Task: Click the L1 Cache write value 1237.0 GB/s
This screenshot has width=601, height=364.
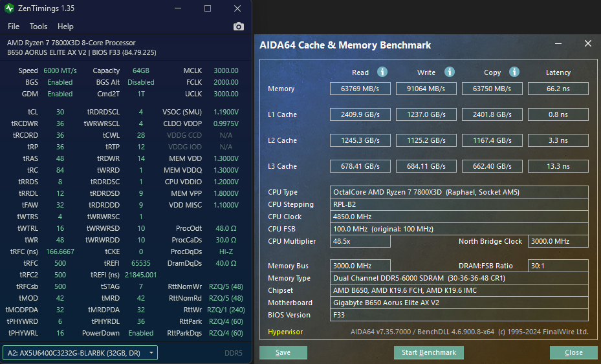Action: (x=426, y=114)
